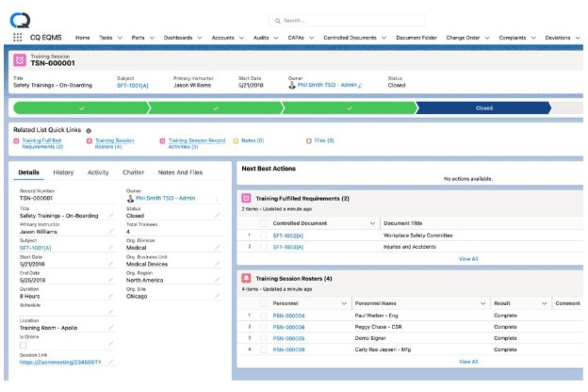
Task: Click the search magnifier icon
Action: pos(278,21)
